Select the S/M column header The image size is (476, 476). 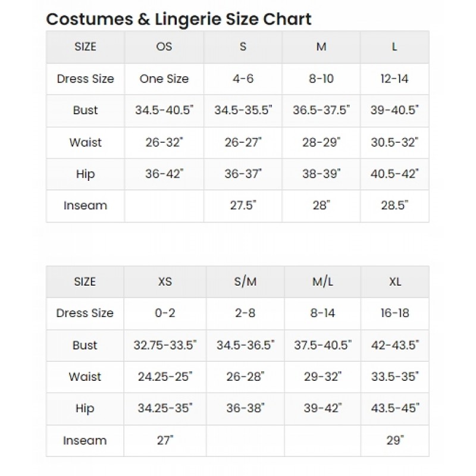tap(245, 281)
